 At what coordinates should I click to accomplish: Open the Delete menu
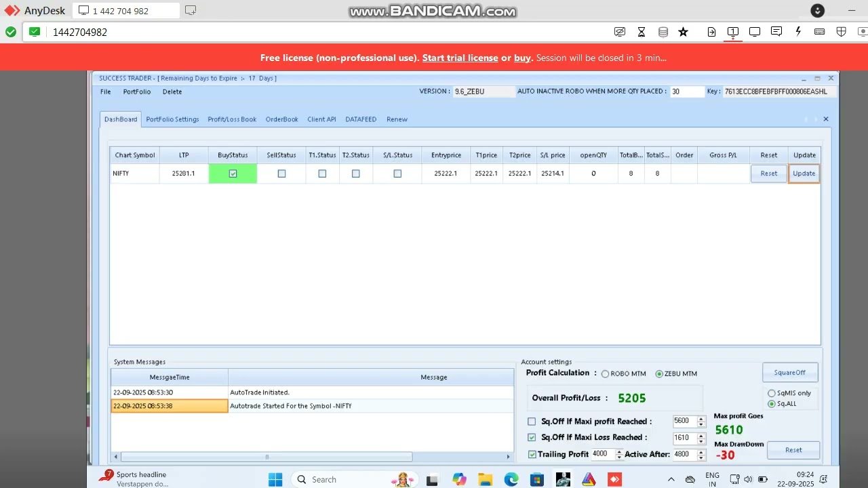[x=172, y=91]
